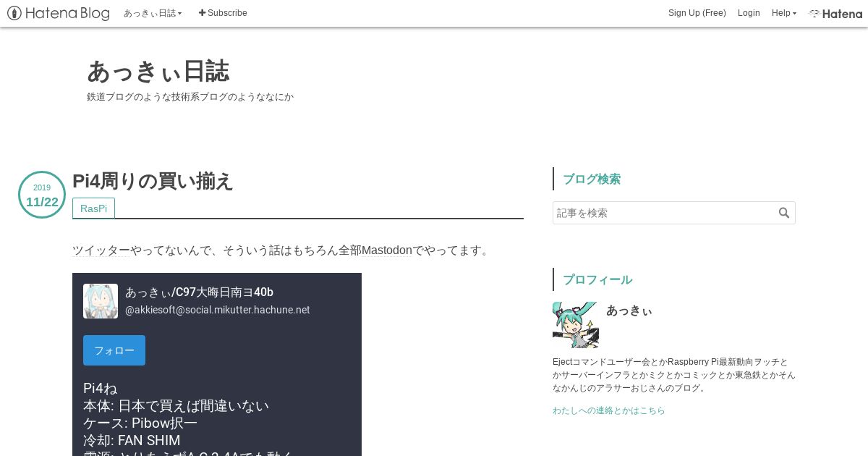Open the Hatena Blog logo link
This screenshot has width=868, height=456.
click(x=59, y=13)
